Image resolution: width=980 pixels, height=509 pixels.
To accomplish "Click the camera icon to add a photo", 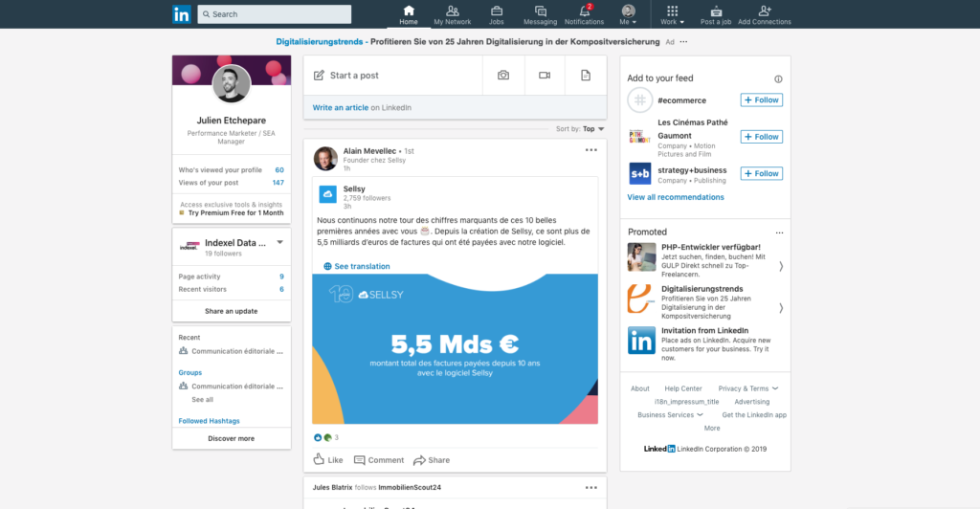I will (x=503, y=75).
